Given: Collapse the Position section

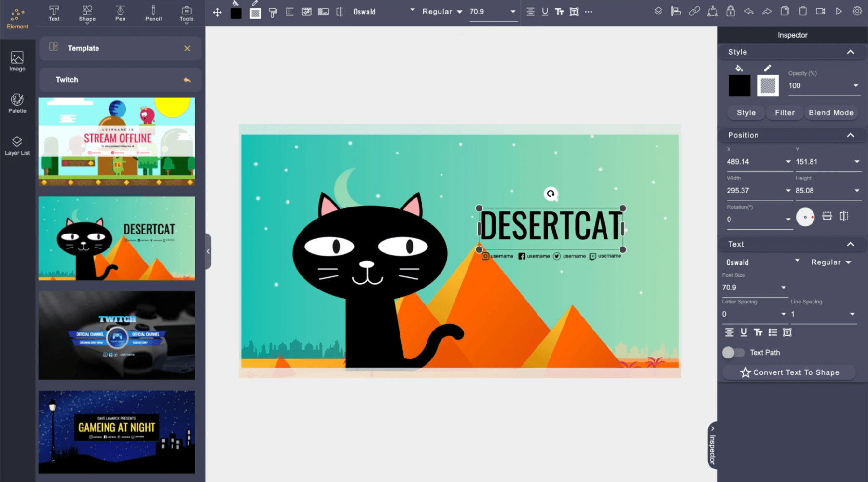Looking at the screenshot, I should coord(851,135).
